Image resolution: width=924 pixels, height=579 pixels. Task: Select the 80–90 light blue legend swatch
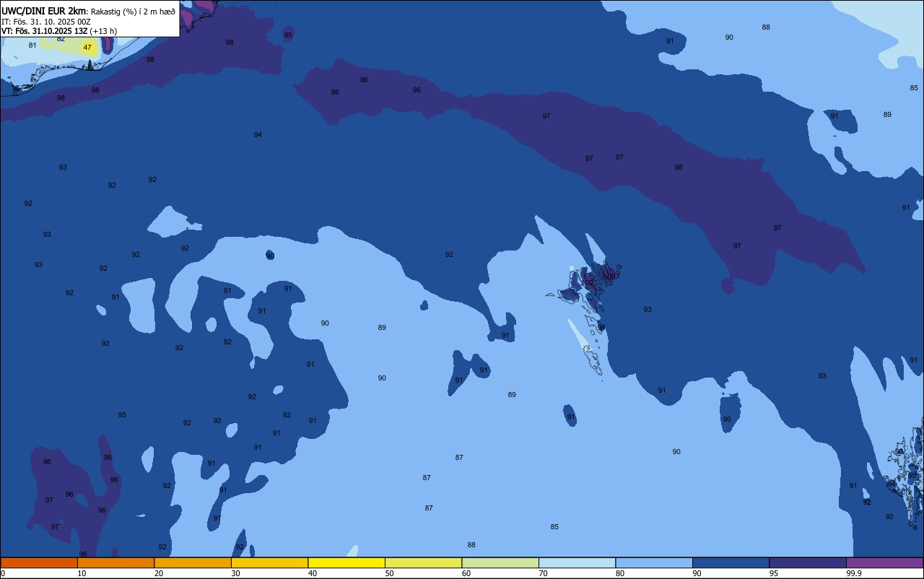(x=654, y=562)
